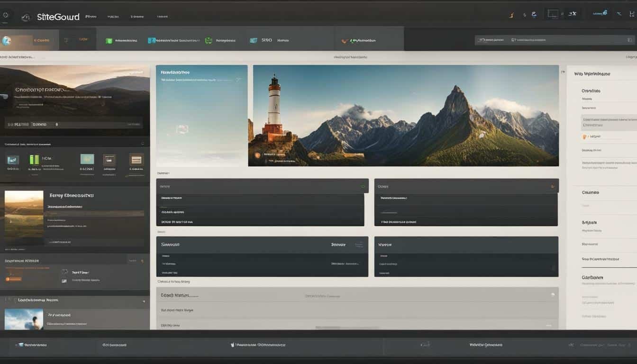Click the dark window icon in left row
Viewport: 637px width, 364px height.
click(x=109, y=160)
